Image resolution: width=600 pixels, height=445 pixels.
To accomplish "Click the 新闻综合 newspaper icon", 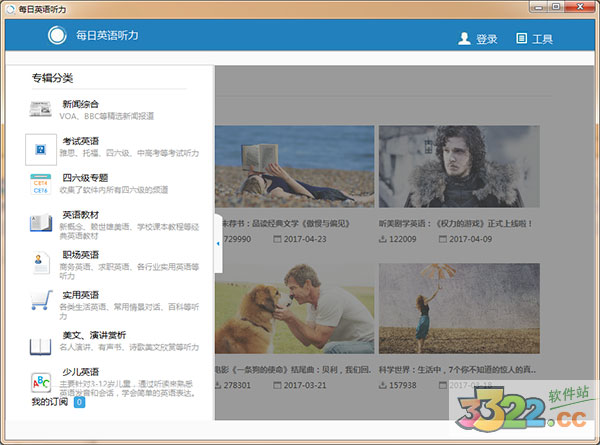I will click(x=40, y=109).
